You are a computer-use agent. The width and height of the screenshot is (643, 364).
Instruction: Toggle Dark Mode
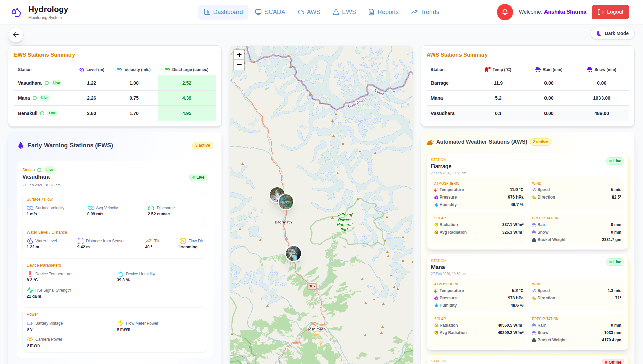pyautogui.click(x=612, y=33)
